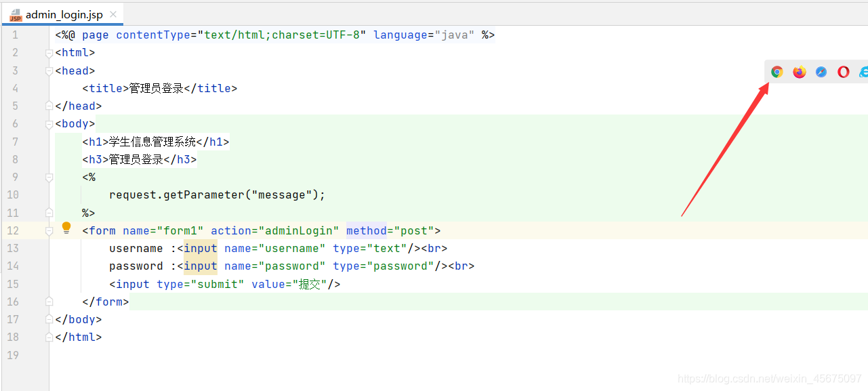Click the JSP file icon on tab
This screenshot has height=391, width=868.
pyautogui.click(x=16, y=14)
